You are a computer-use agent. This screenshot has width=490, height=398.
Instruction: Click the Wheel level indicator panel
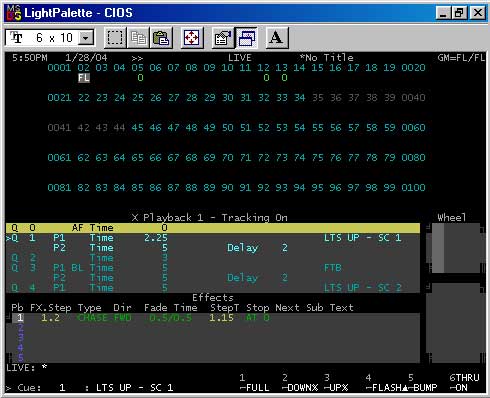pyautogui.click(x=456, y=248)
